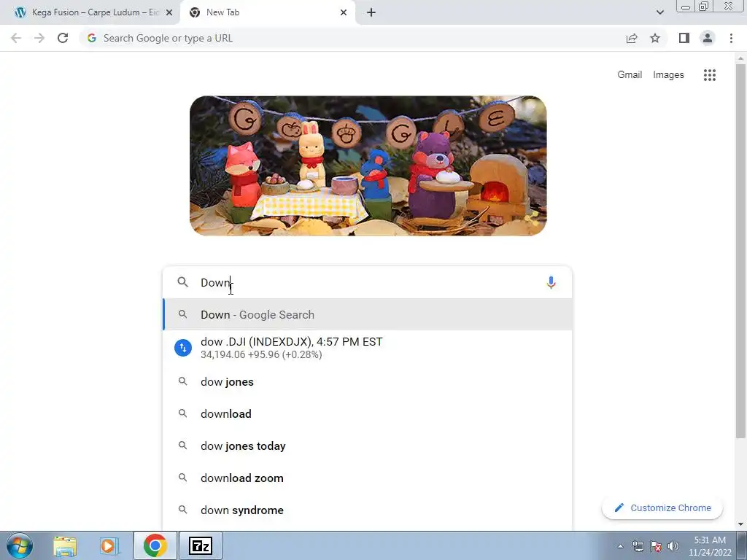Open Chrome's three-dot menu

(x=731, y=38)
